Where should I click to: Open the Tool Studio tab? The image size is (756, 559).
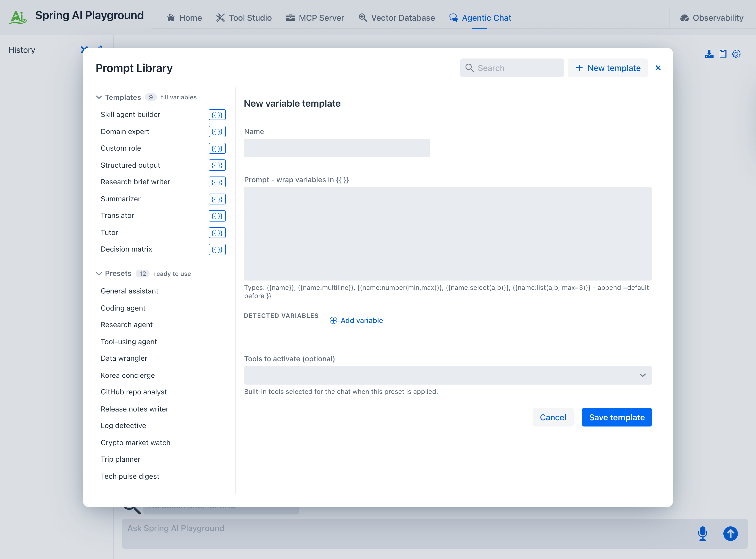coord(244,18)
